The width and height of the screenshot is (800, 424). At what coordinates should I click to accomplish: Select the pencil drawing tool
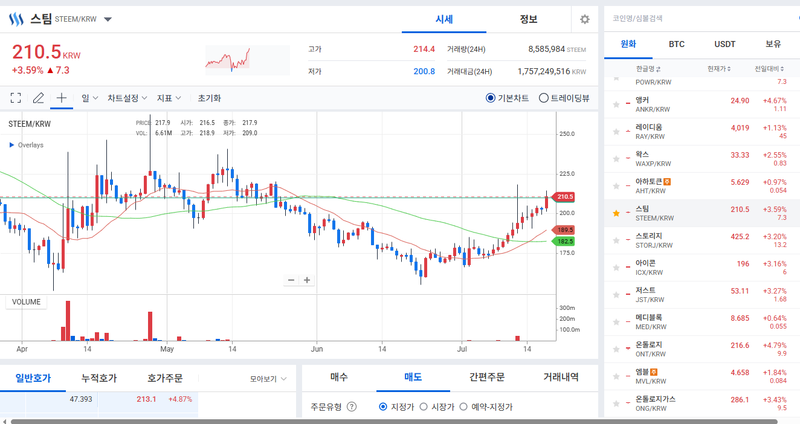38,98
